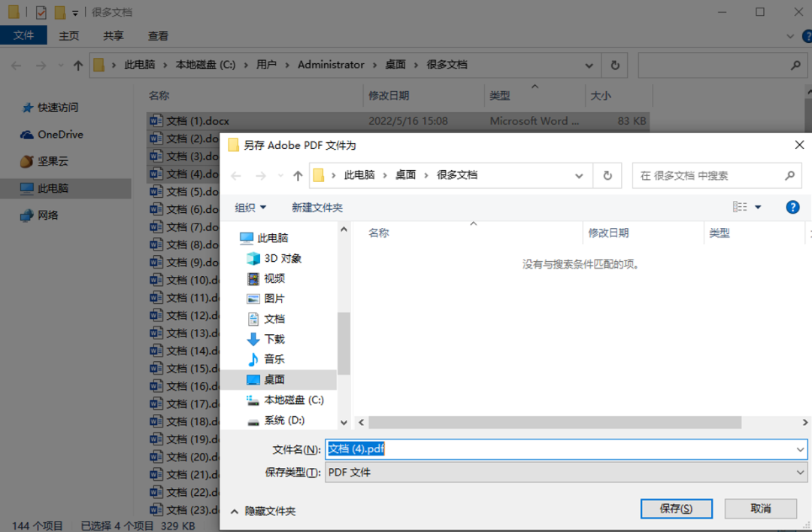
Task: Click the horizontal scrollbar in save dialog
Action: tap(555, 423)
